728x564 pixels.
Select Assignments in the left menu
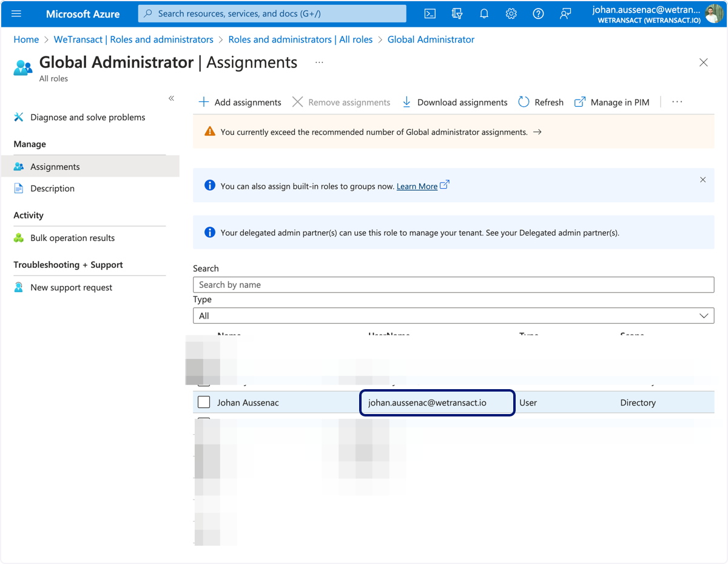click(x=90, y=166)
